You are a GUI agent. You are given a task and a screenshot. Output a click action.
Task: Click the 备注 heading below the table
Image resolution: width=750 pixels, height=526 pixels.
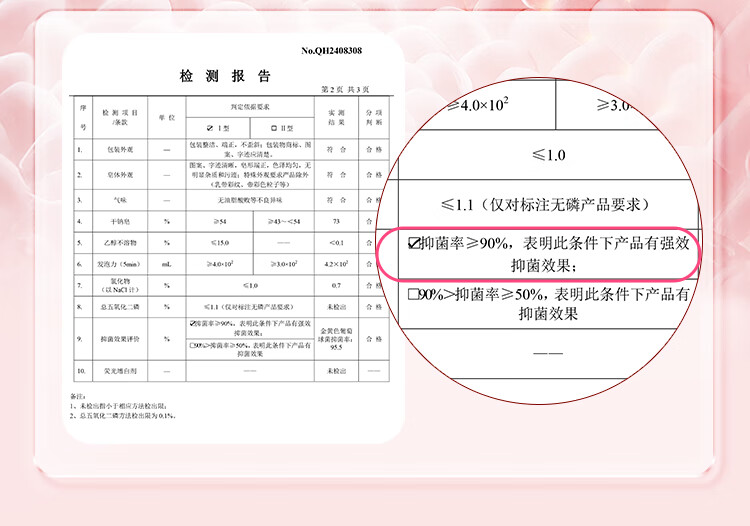click(77, 396)
